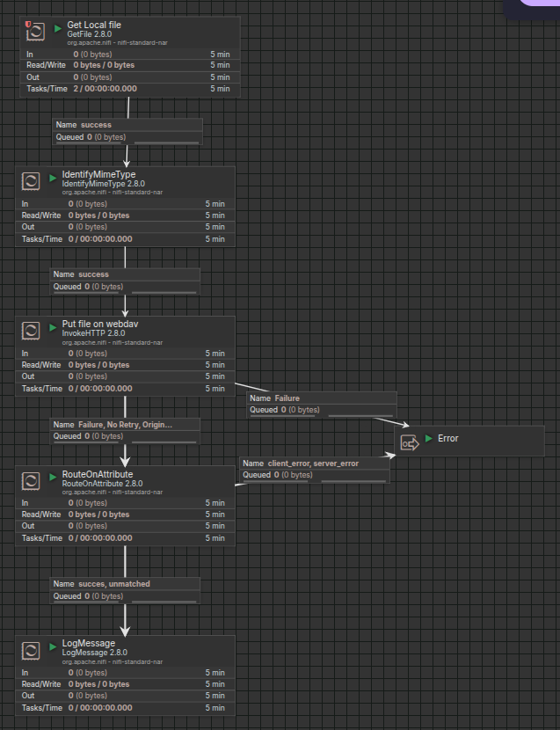Select the IdentifyMimeType processor title
The image size is (560, 730).
pyautogui.click(x=98, y=174)
